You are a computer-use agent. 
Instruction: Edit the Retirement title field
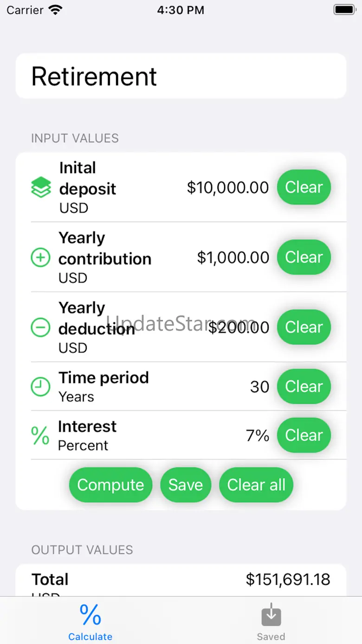pyautogui.click(x=181, y=76)
